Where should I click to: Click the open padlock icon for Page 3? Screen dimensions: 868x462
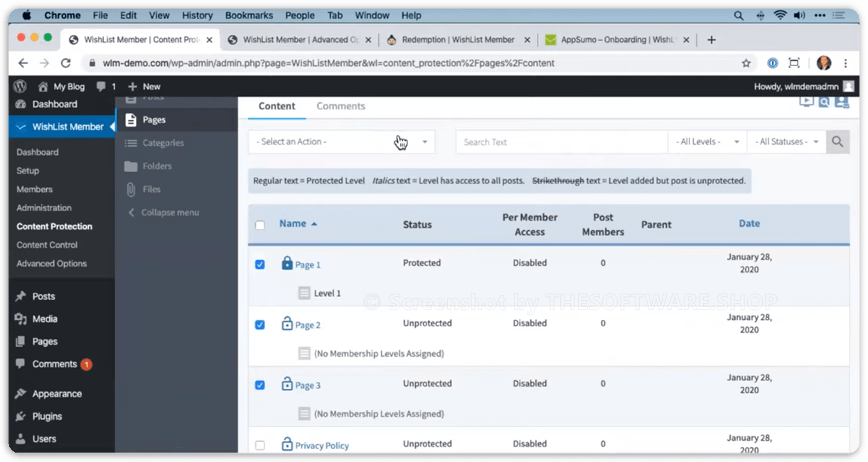click(287, 384)
